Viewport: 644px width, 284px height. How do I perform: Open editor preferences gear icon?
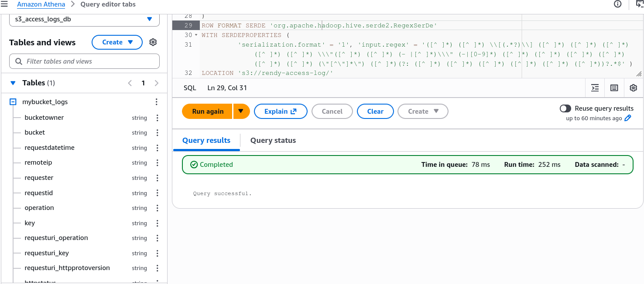pos(634,88)
